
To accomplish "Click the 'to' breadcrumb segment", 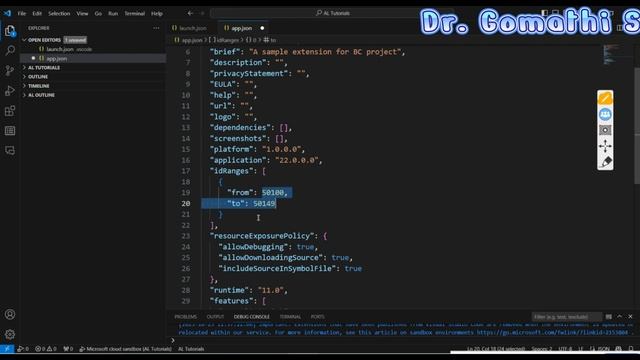I will [x=270, y=40].
